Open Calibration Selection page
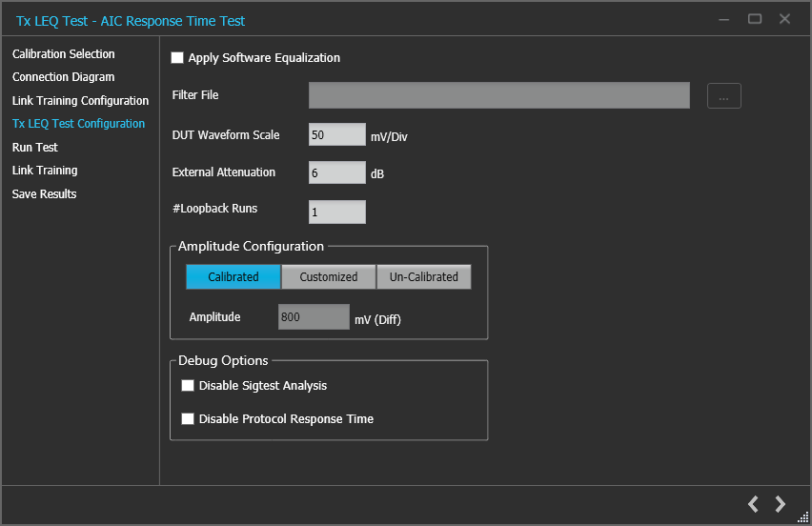The width and height of the screenshot is (812, 526). 64,54
